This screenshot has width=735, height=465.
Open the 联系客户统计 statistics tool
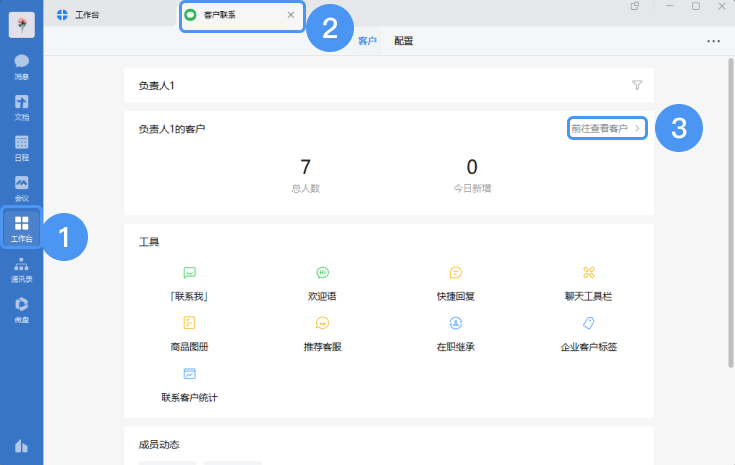(x=189, y=374)
